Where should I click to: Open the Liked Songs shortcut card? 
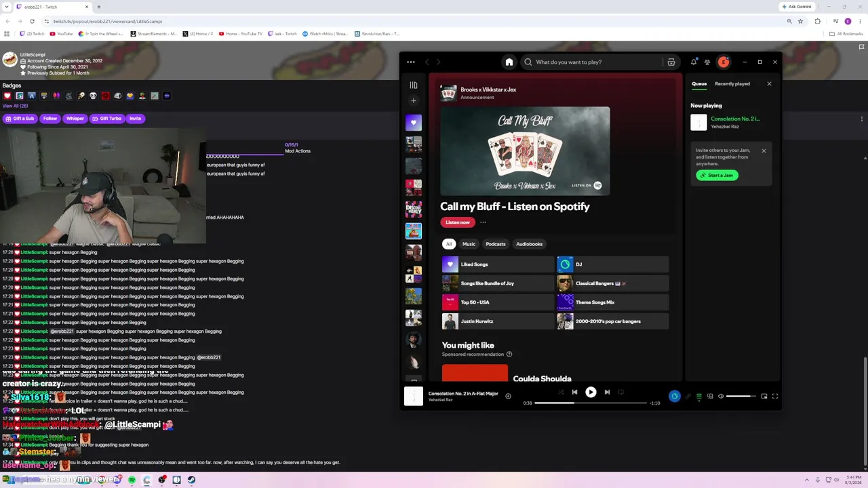click(x=498, y=264)
